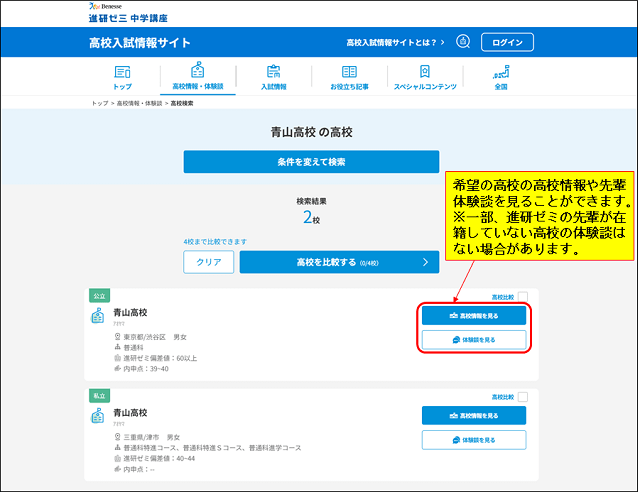Check 高校比較 box for public 青山高校
The height and width of the screenshot is (492, 640).
tap(522, 297)
